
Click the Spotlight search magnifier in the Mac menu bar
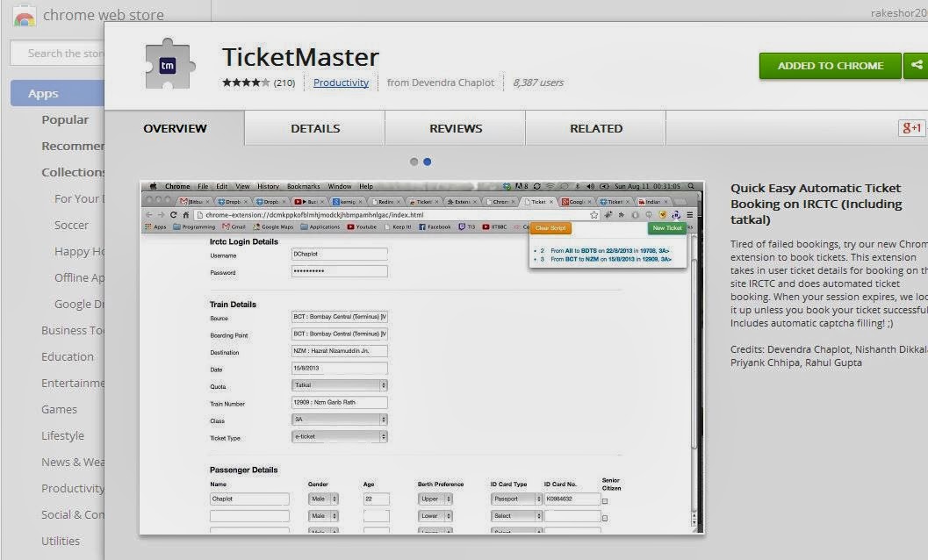tap(691, 186)
